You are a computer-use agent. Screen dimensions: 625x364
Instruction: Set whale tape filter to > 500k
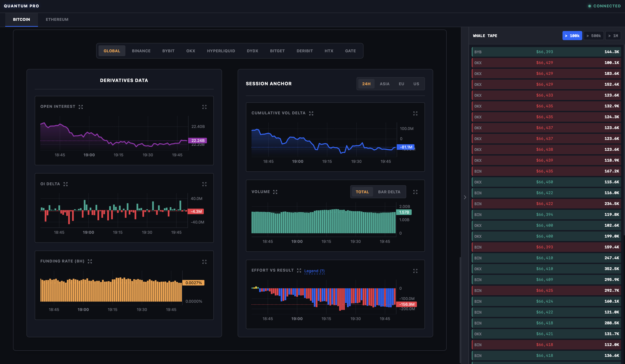coord(593,36)
